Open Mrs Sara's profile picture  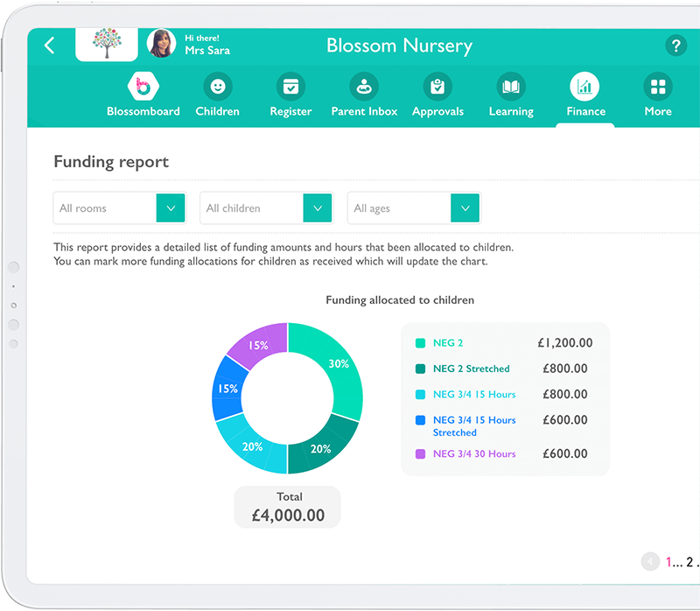pyautogui.click(x=161, y=43)
